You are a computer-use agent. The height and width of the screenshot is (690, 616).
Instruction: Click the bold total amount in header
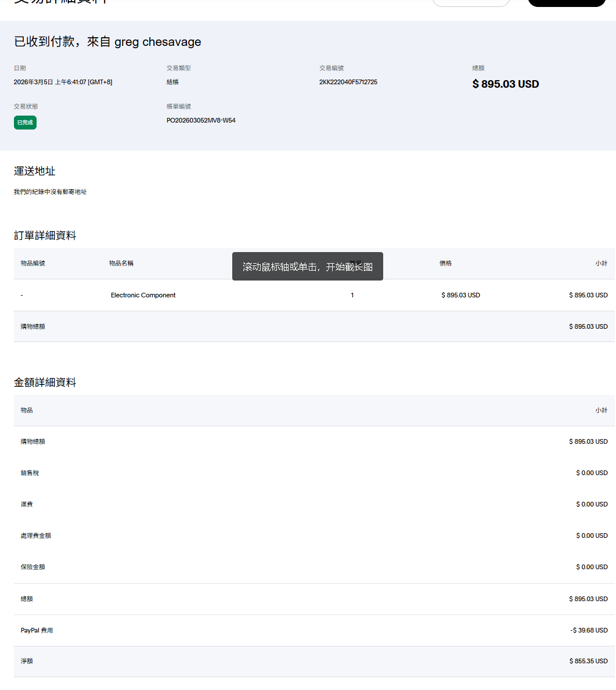[505, 84]
